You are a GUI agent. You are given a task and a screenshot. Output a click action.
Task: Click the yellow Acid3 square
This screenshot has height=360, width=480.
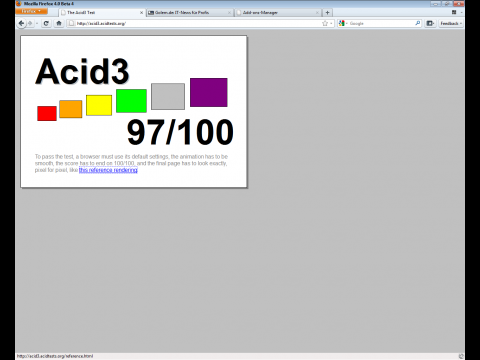[99, 105]
